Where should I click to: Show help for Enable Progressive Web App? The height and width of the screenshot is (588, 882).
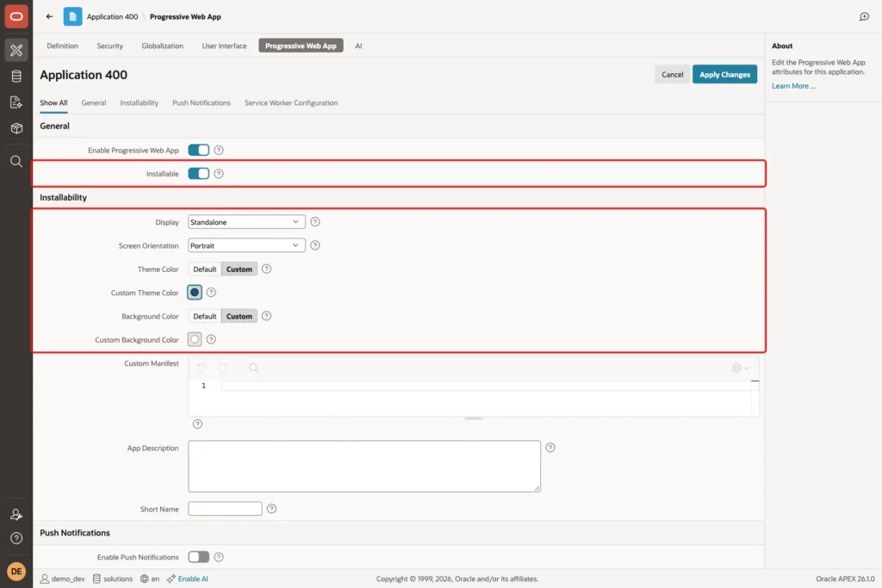tap(219, 150)
